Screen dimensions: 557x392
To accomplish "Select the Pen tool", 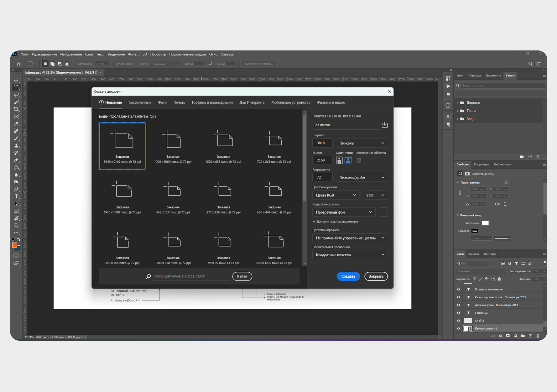I will click(16, 189).
